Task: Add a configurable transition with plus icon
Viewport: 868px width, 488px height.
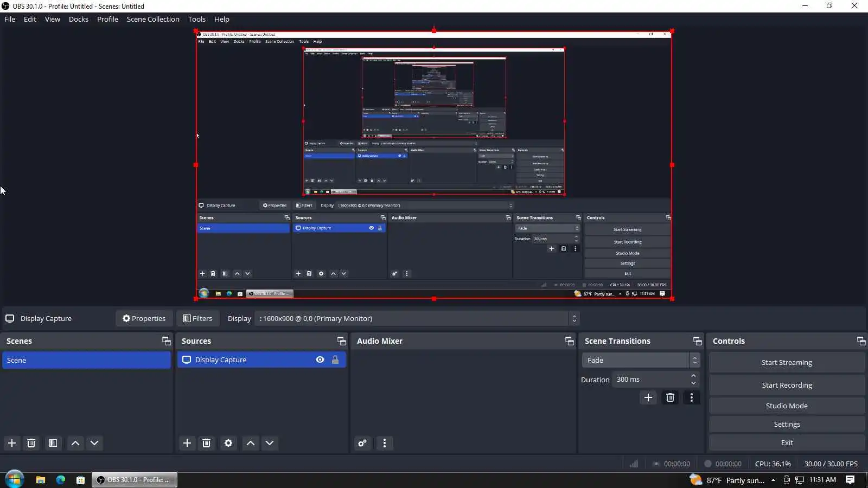Action: point(648,397)
